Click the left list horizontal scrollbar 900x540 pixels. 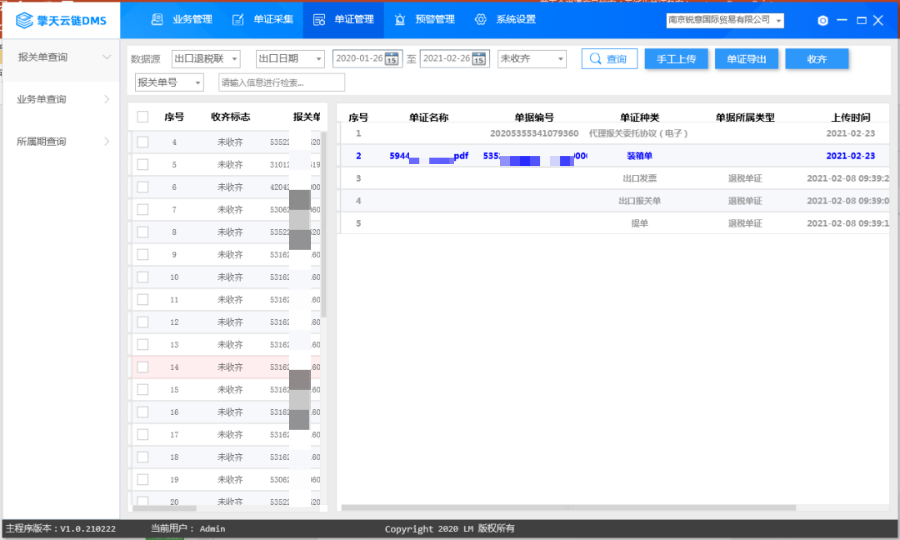[x=165, y=508]
